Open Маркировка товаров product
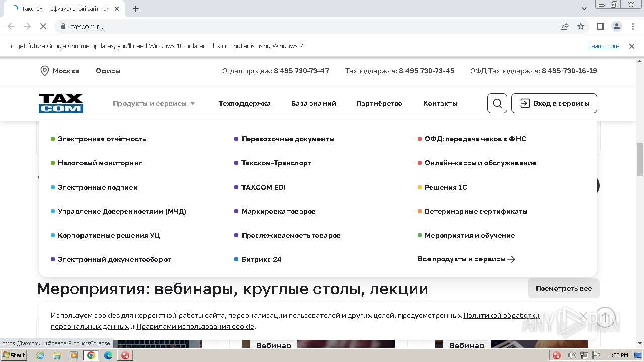Image resolution: width=644 pixels, height=362 pixels. pos(279,211)
